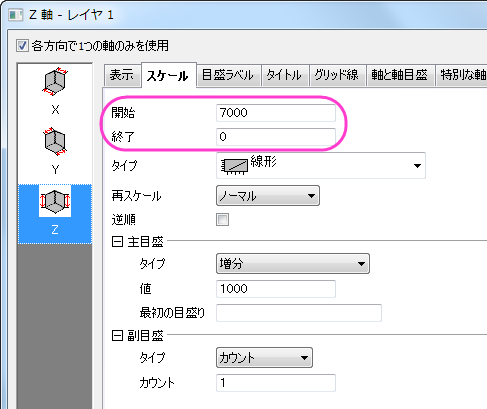Click the 終了 field showing 0
487x409 pixels.
point(276,137)
